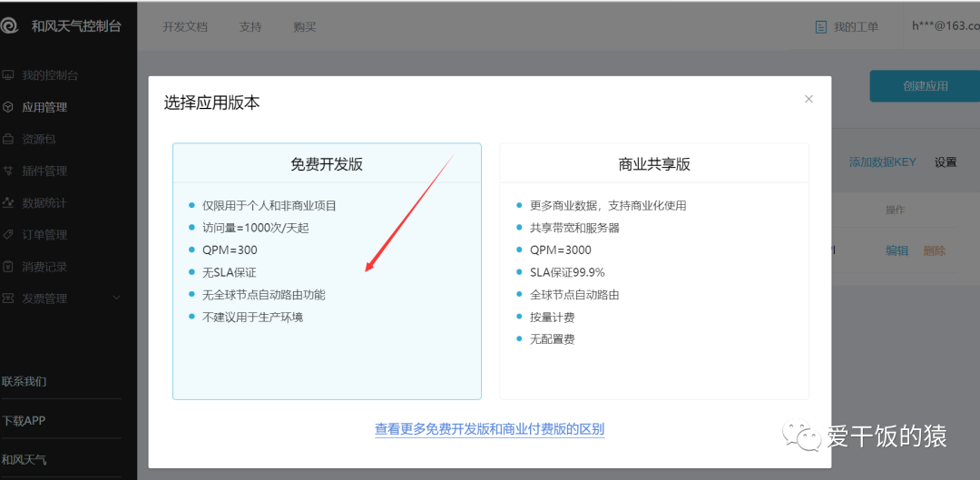Click the text 全球节点自动路由

click(x=574, y=295)
